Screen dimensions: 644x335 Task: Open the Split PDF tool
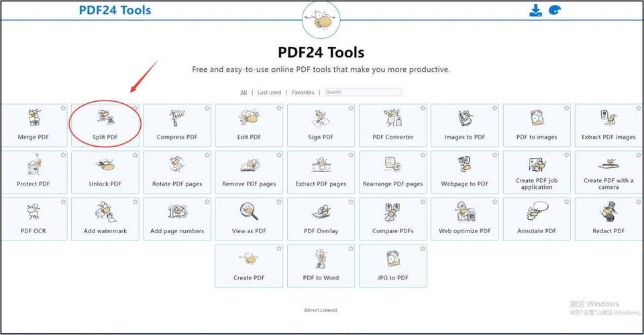coord(105,125)
